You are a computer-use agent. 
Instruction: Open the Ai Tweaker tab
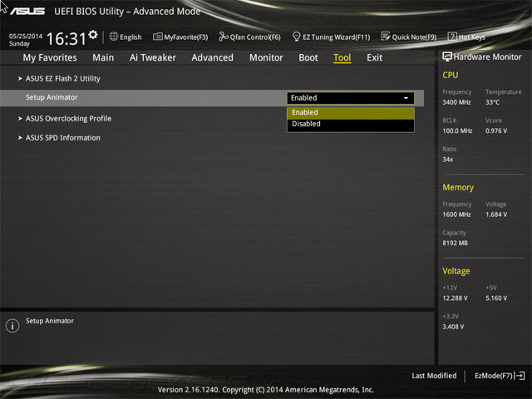click(x=153, y=57)
